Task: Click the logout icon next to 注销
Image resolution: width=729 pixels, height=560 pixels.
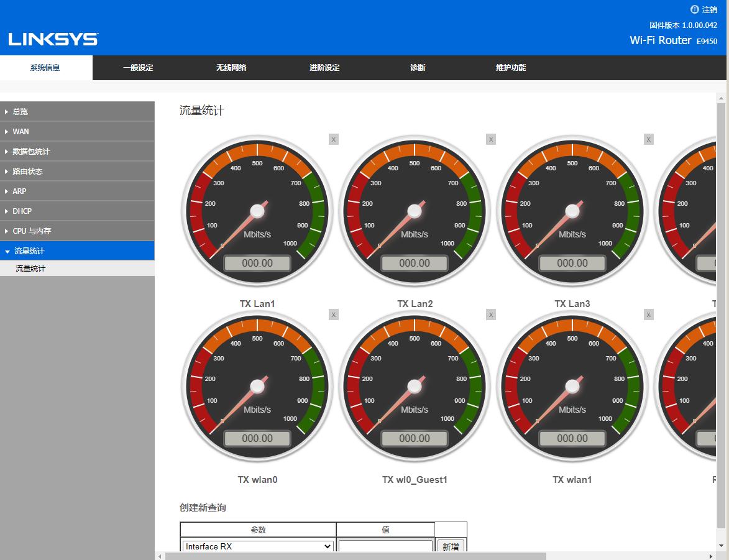Action: [694, 9]
